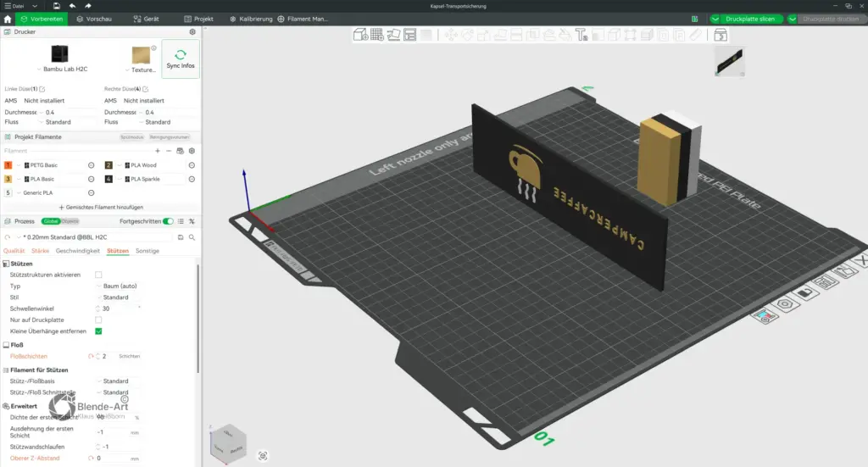Image resolution: width=868 pixels, height=467 pixels.
Task: Click the fit view icon beside view cube
Action: 263,456
